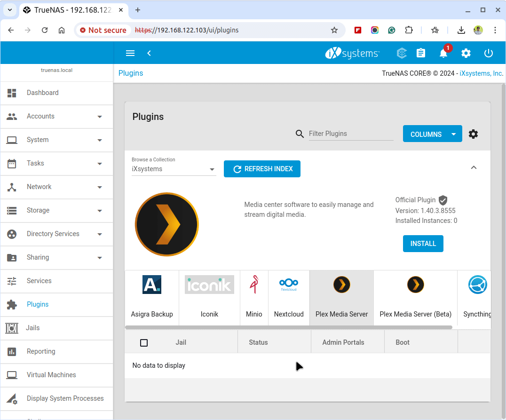Go to Plugins in the sidebar
Image resolution: width=506 pixels, height=420 pixels.
[x=57, y=304]
